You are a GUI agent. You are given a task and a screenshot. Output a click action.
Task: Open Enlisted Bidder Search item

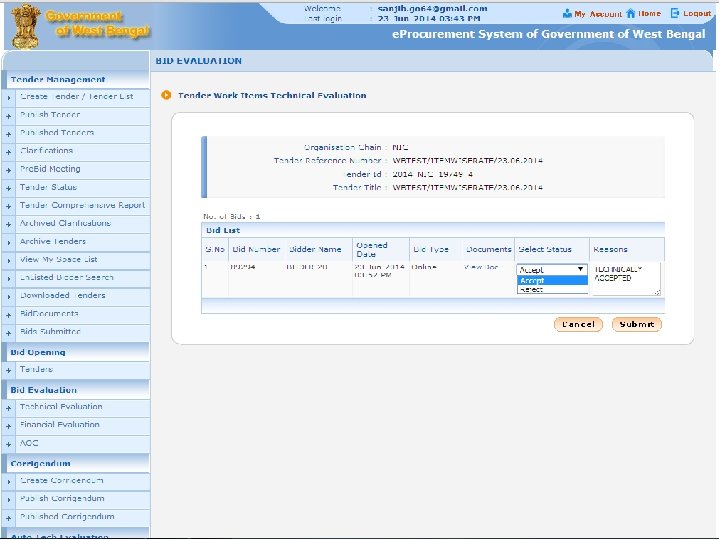(x=67, y=277)
